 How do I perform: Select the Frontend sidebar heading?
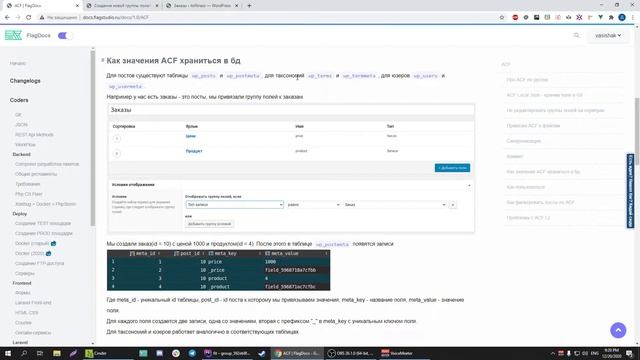[22, 283]
